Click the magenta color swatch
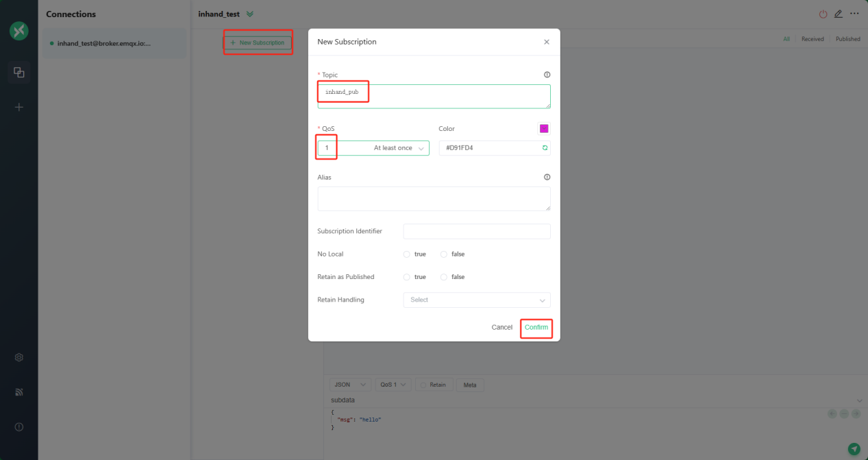The image size is (868, 460). click(544, 128)
